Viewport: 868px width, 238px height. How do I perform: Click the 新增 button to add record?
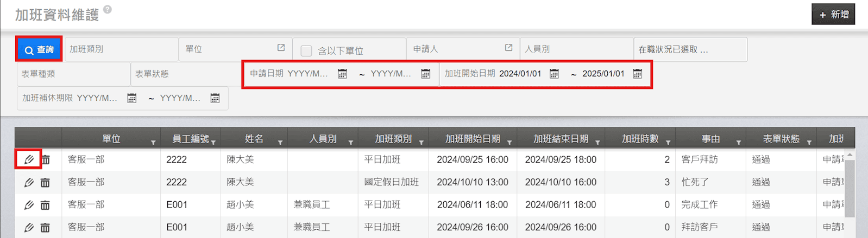[x=833, y=15]
